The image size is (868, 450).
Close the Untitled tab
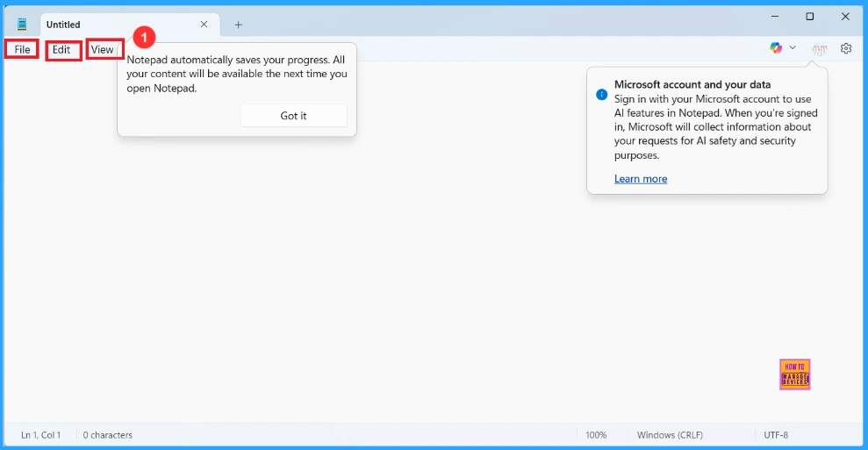point(204,25)
